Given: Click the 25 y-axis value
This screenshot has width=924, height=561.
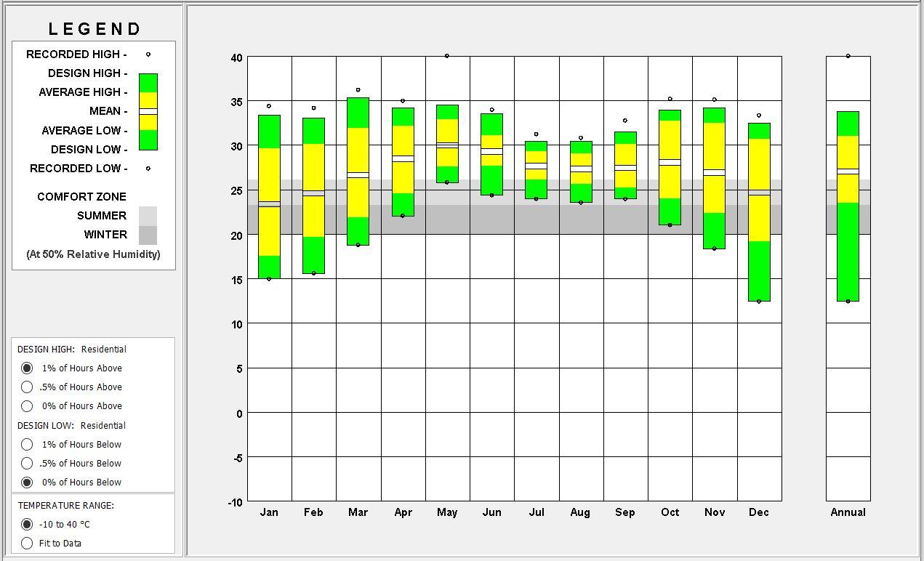Looking at the screenshot, I should click(x=236, y=191).
